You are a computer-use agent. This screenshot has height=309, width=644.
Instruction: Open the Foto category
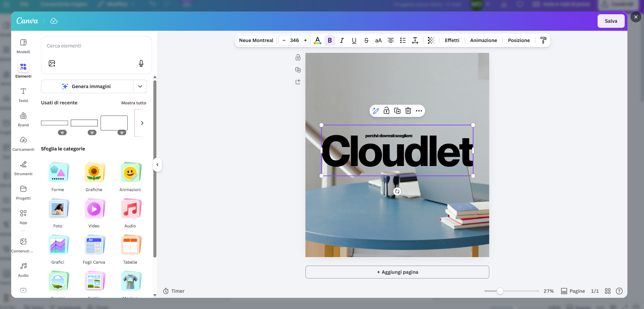click(58, 213)
